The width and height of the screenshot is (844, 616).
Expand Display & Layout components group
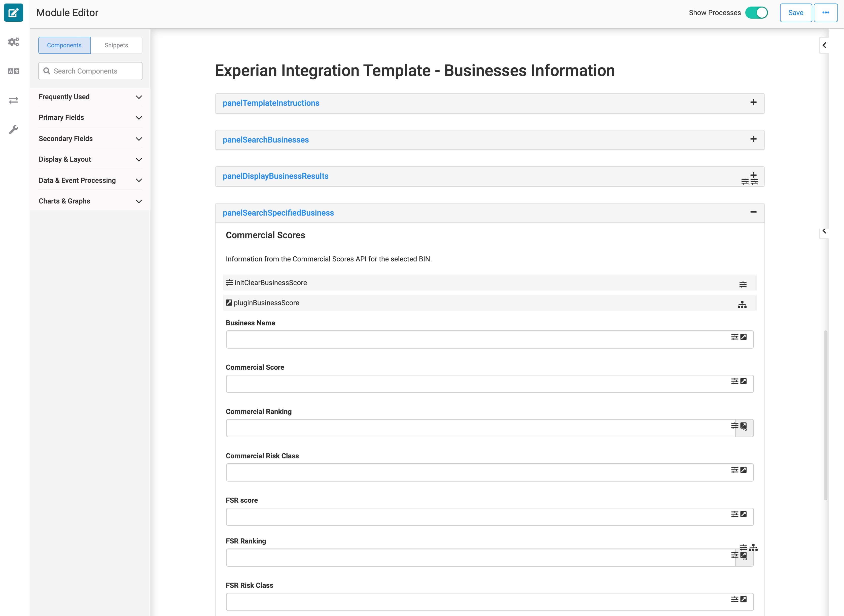pyautogui.click(x=90, y=160)
